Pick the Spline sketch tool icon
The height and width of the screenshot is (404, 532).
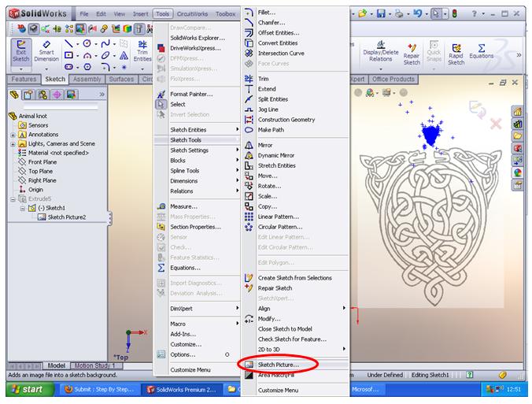(105, 43)
